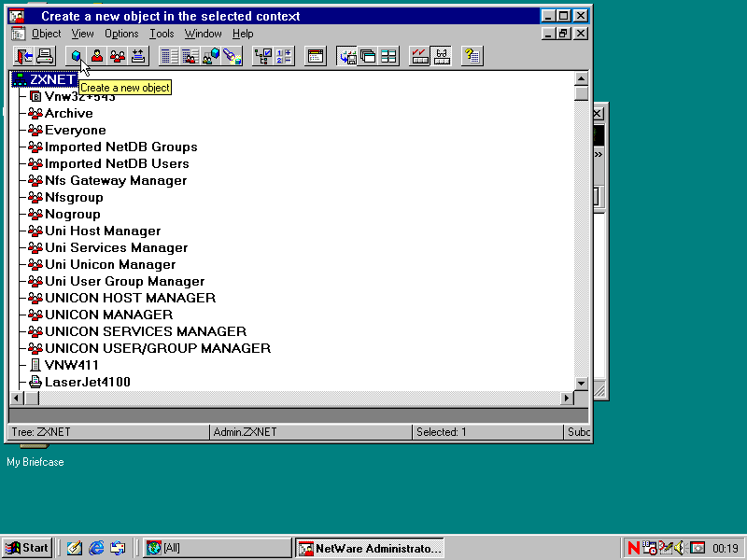Image resolution: width=747 pixels, height=560 pixels.
Task: Click the Tile windows toolbar icon
Action: point(388,56)
